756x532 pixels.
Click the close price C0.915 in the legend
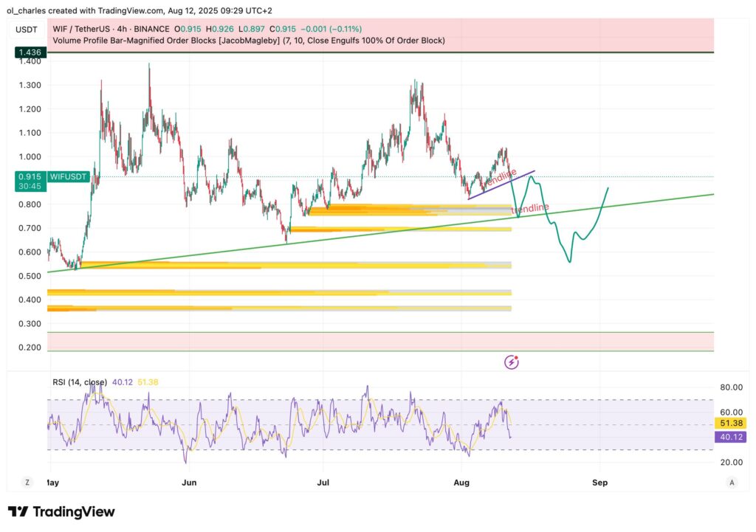283,30
